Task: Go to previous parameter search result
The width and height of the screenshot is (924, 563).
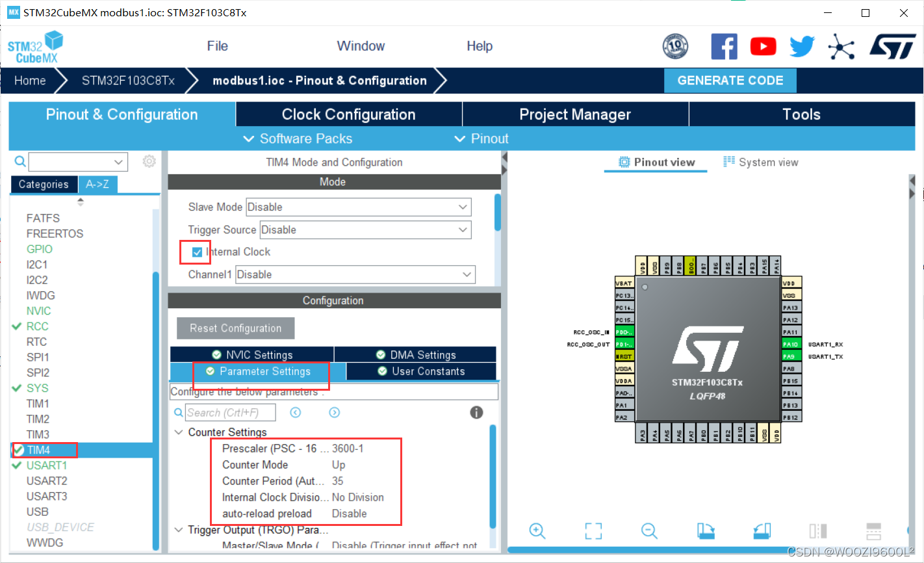Action: (296, 412)
